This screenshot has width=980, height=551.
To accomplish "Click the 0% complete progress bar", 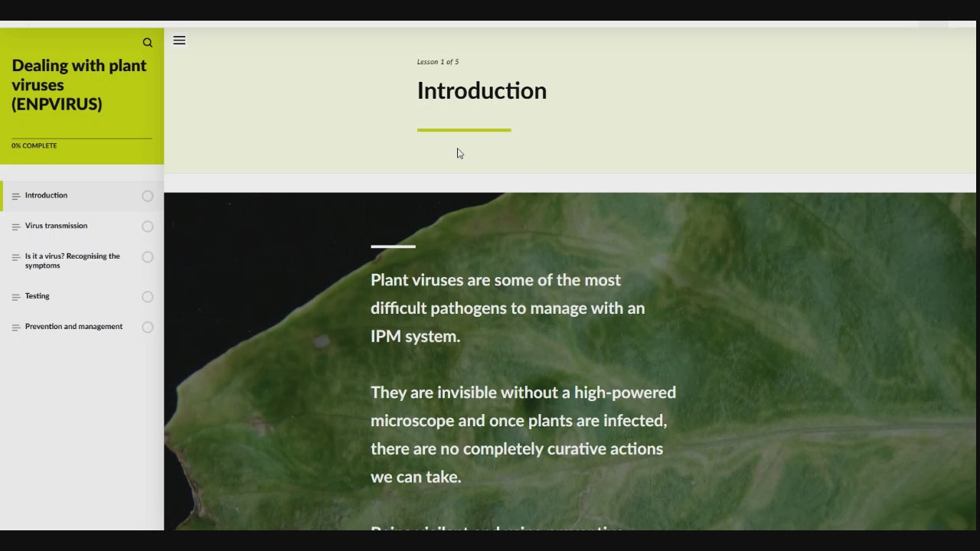I will coord(81,139).
